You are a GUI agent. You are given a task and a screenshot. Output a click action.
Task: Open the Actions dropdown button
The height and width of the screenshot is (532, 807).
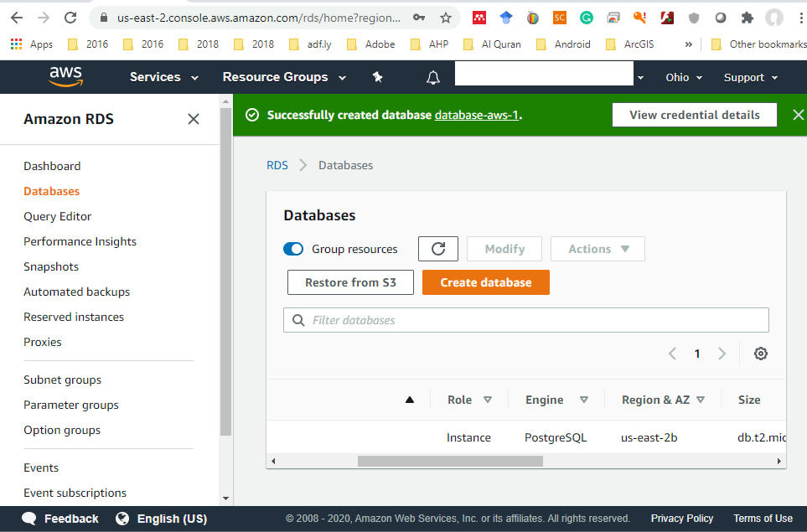pos(597,249)
